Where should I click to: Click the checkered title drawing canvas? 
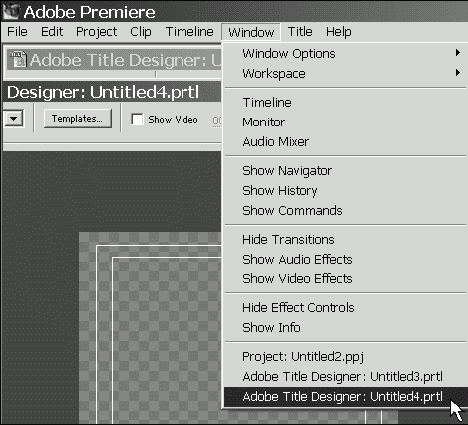150,328
